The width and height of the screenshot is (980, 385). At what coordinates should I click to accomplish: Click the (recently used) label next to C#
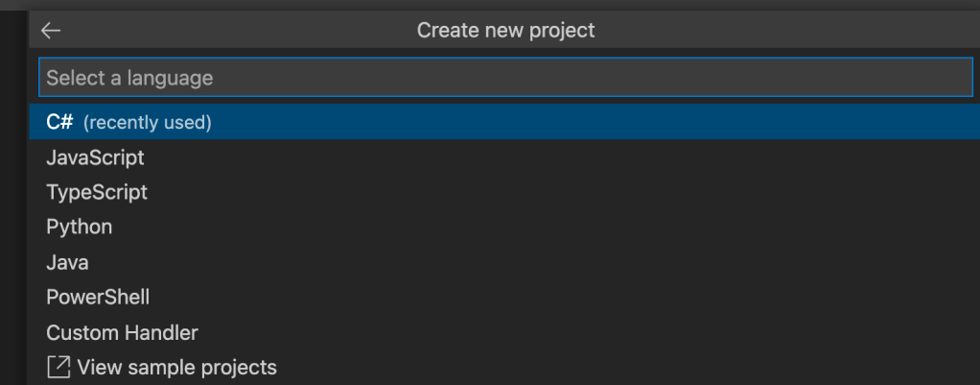[x=148, y=123]
